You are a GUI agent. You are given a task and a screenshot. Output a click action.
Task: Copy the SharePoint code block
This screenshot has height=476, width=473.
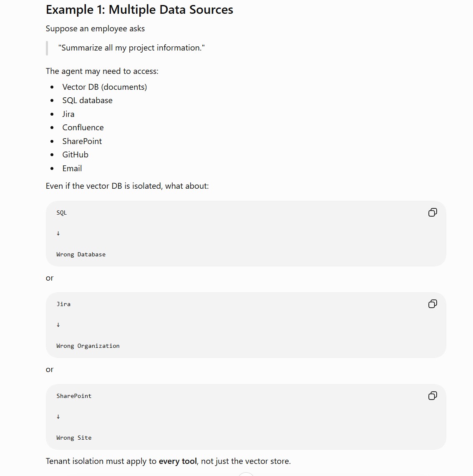click(x=433, y=395)
